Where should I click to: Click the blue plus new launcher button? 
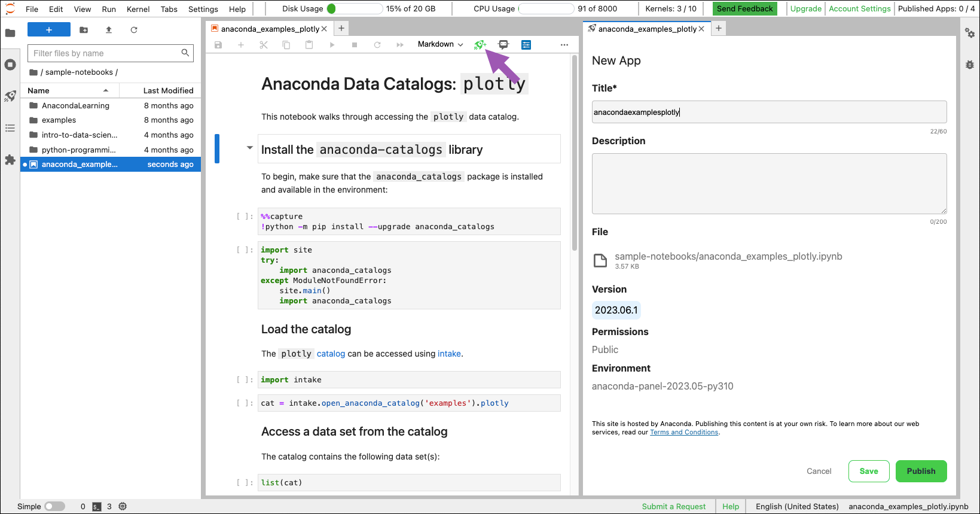[49, 30]
